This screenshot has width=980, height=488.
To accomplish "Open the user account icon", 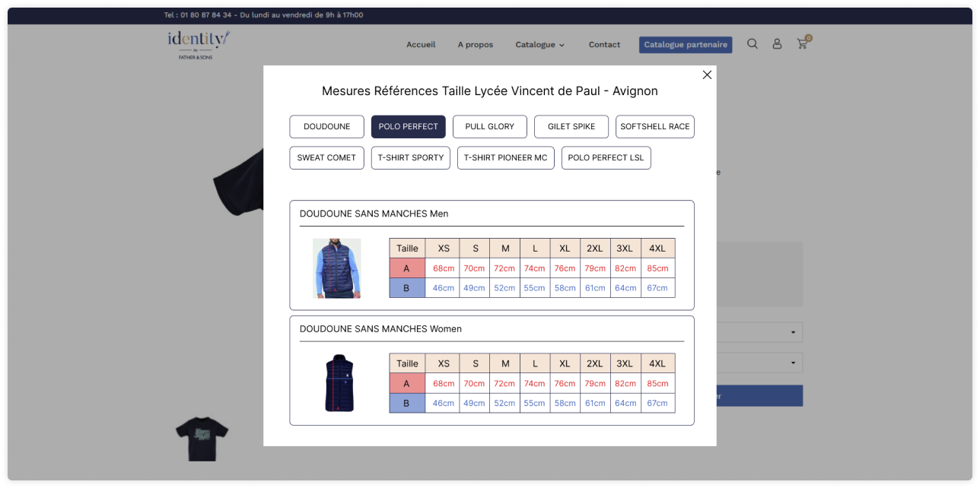I will point(777,44).
